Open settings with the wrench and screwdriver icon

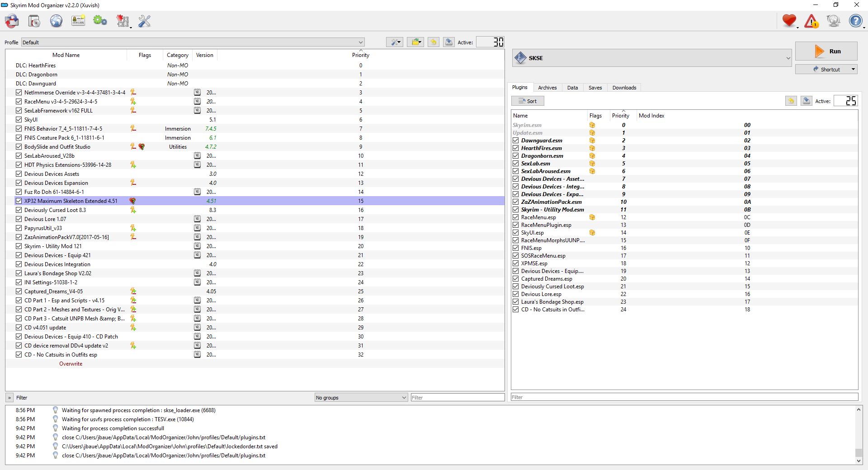click(x=145, y=21)
